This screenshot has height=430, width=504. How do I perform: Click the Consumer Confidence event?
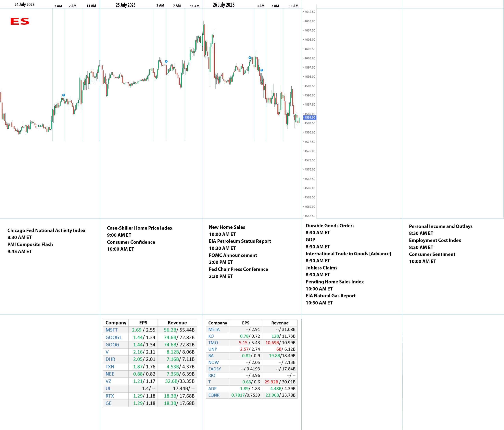pyautogui.click(x=131, y=242)
